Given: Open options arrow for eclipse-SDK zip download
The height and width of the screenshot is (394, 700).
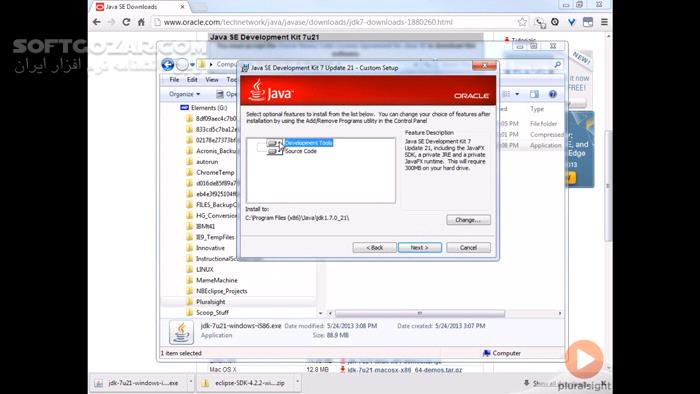Looking at the screenshot, I should click(297, 382).
